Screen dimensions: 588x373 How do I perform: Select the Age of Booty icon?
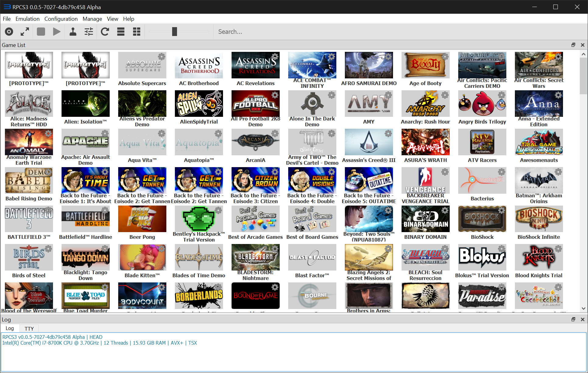coord(426,65)
